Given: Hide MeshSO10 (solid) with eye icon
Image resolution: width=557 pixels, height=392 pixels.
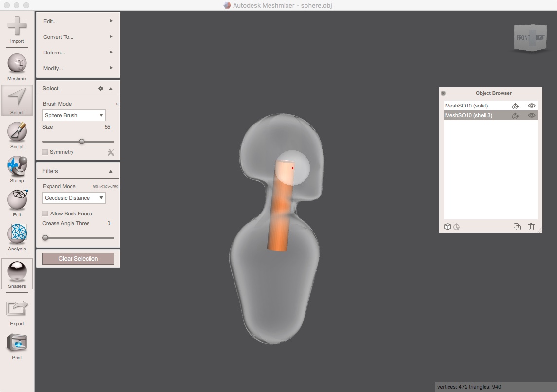Looking at the screenshot, I should 531,106.
